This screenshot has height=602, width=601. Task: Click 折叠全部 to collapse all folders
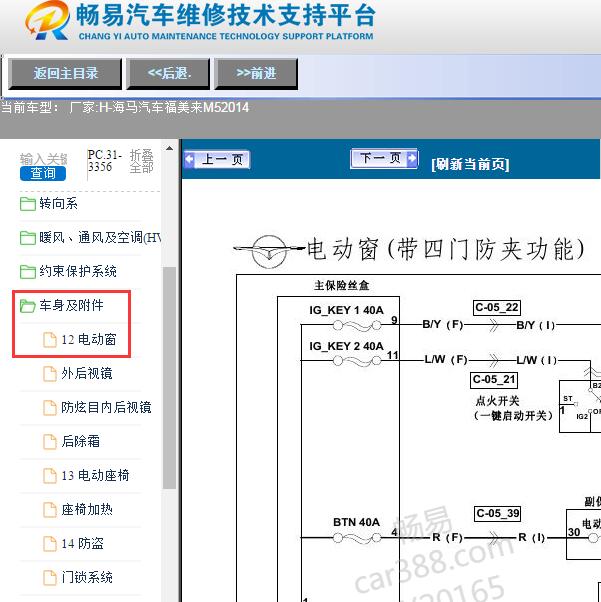click(x=141, y=161)
